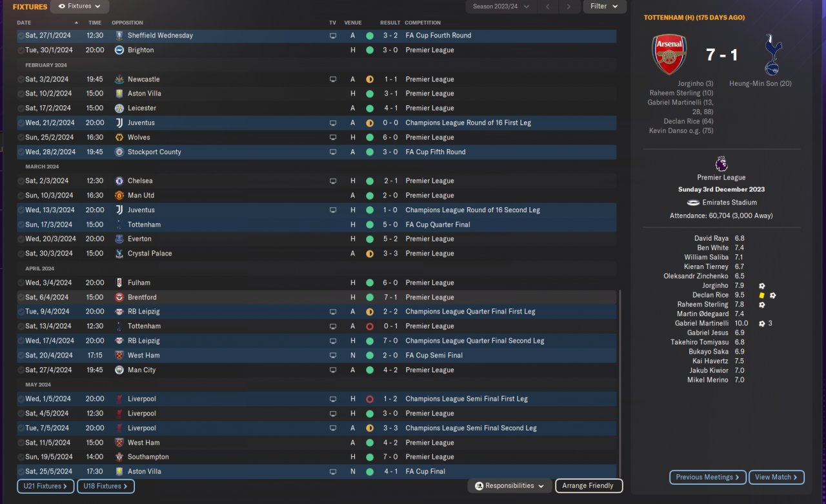Click the orange draw indicator on Crystal Palace row

pos(370,254)
